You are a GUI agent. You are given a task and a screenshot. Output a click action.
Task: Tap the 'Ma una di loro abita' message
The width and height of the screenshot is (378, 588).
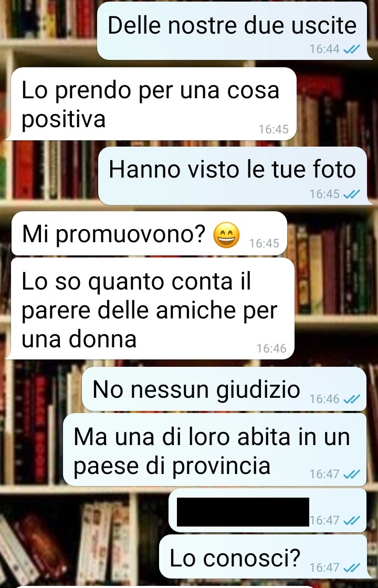215,450
